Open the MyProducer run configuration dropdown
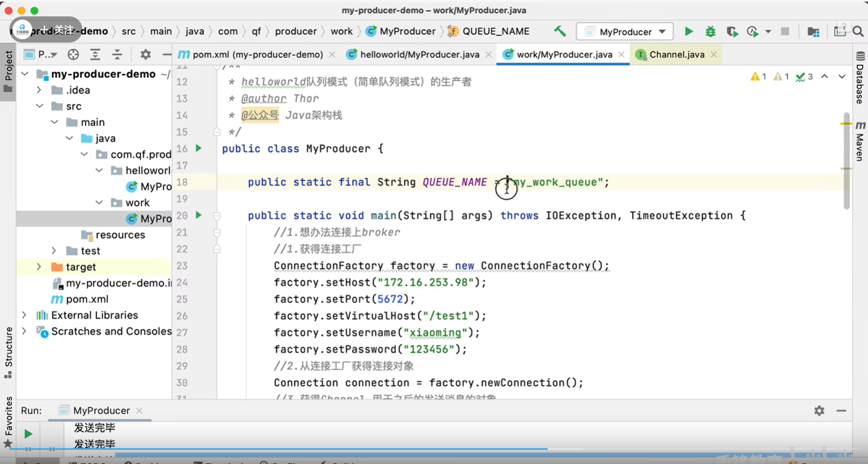The image size is (868, 464). (625, 32)
